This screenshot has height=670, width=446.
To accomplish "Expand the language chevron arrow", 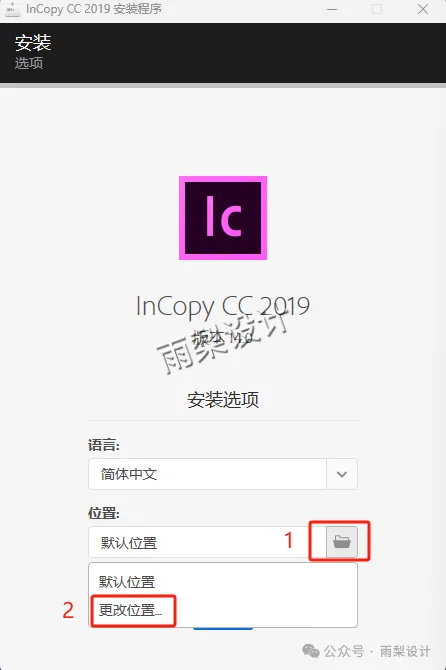I will pos(342,474).
